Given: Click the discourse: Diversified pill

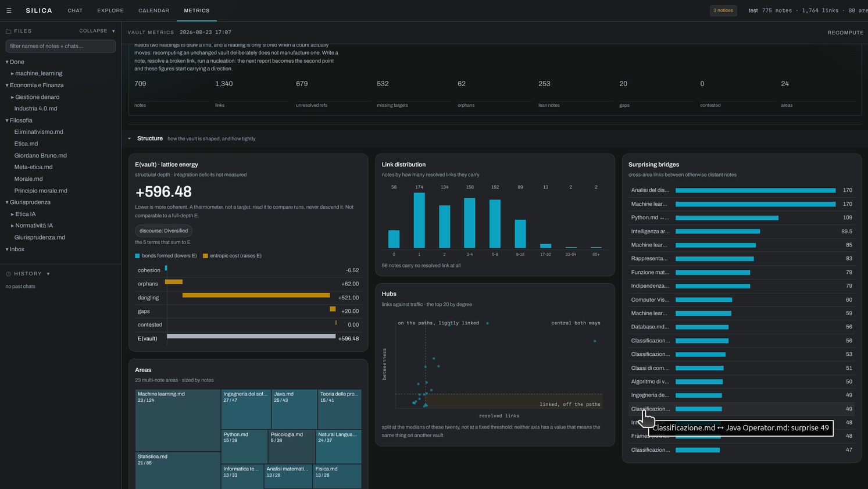Looking at the screenshot, I should tap(163, 231).
